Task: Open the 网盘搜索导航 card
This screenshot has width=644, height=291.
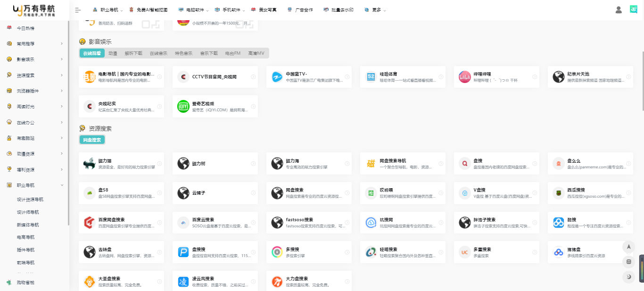Action: coord(402,163)
